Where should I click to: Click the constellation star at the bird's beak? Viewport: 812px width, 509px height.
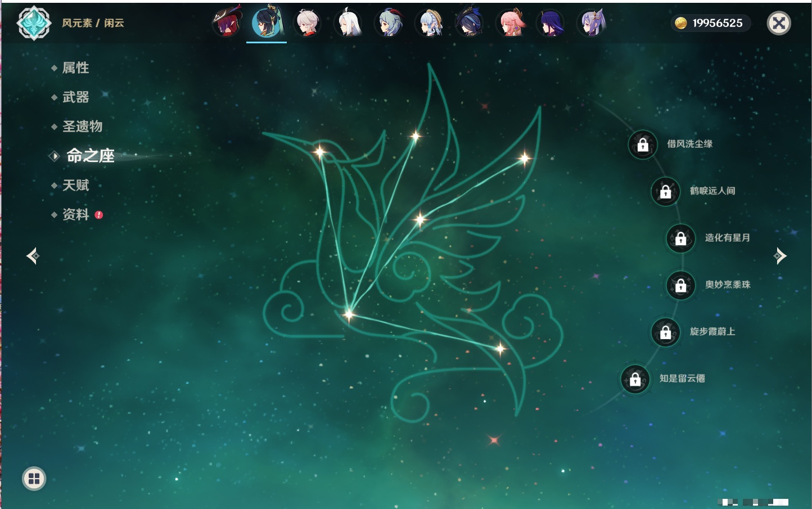point(319,152)
